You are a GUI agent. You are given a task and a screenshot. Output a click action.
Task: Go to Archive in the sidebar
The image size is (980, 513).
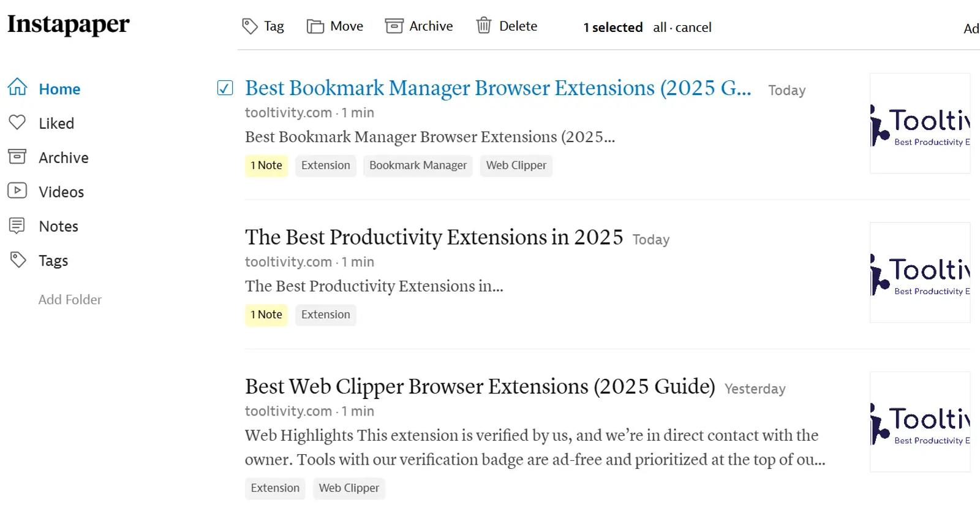[64, 158]
